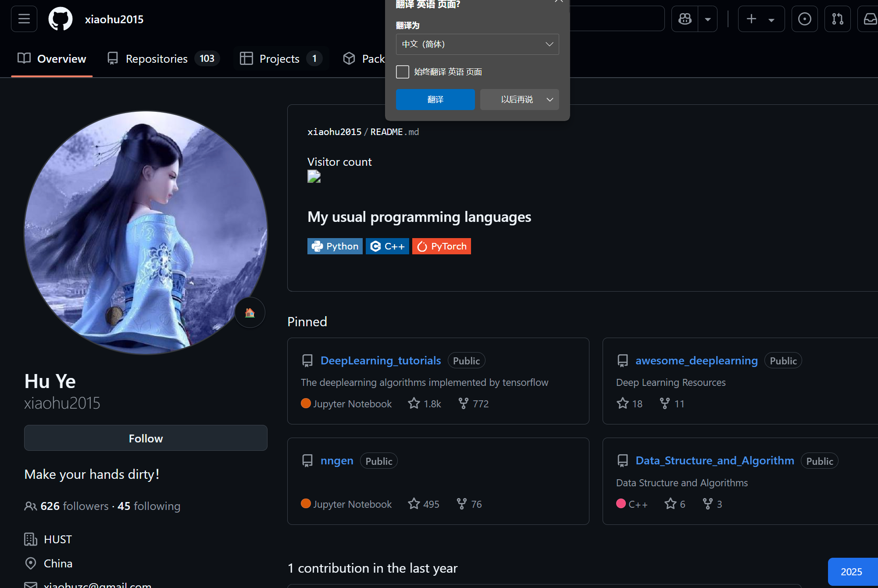878x588 pixels.
Task: Switch to the Projects tab
Action: coord(279,58)
